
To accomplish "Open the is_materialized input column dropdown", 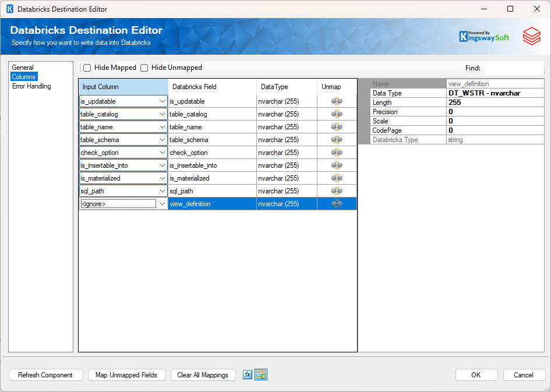I will [x=162, y=178].
